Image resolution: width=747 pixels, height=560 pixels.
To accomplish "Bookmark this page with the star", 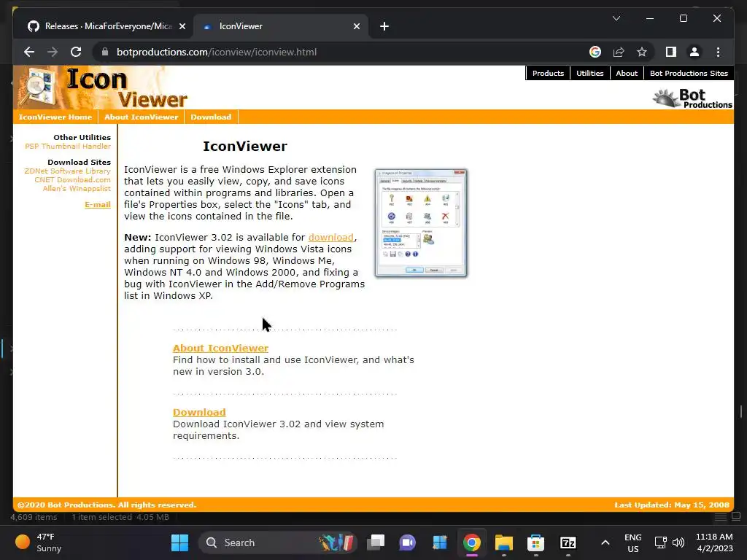I will coord(642,52).
